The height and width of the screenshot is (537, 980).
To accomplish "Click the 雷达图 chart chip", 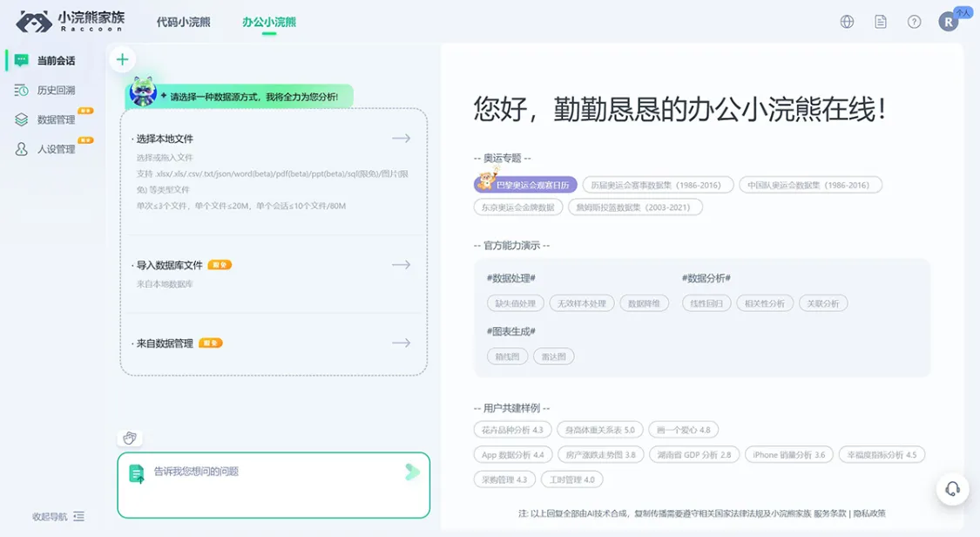I will click(553, 357).
